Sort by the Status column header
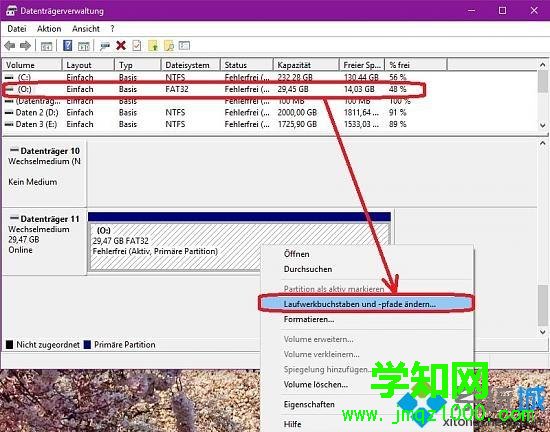 point(247,65)
